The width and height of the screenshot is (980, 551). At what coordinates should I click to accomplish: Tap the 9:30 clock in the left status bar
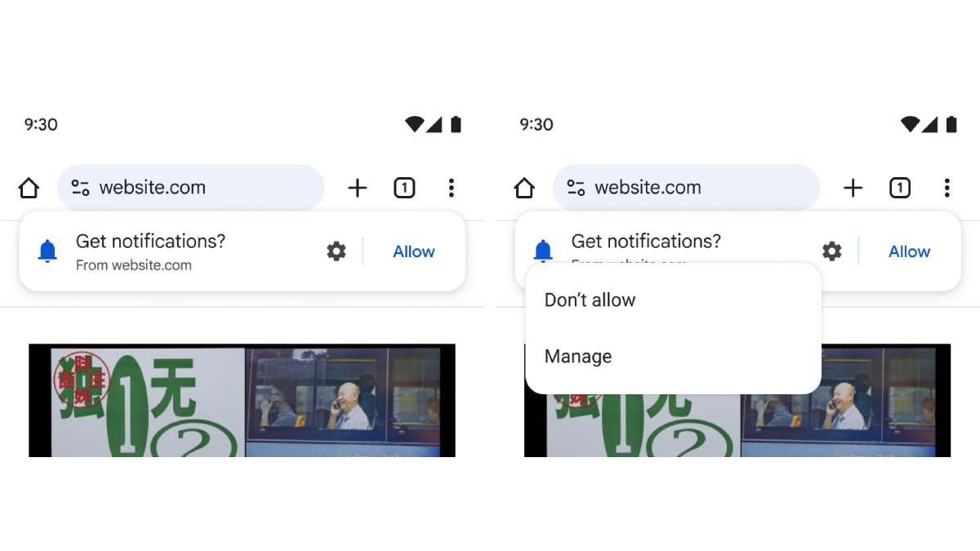pos(41,124)
